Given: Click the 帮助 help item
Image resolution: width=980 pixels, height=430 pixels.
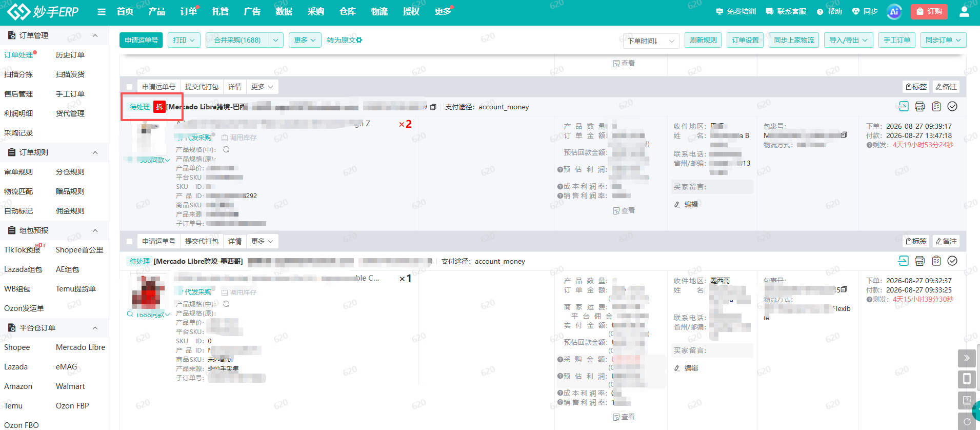Looking at the screenshot, I should [829, 11].
